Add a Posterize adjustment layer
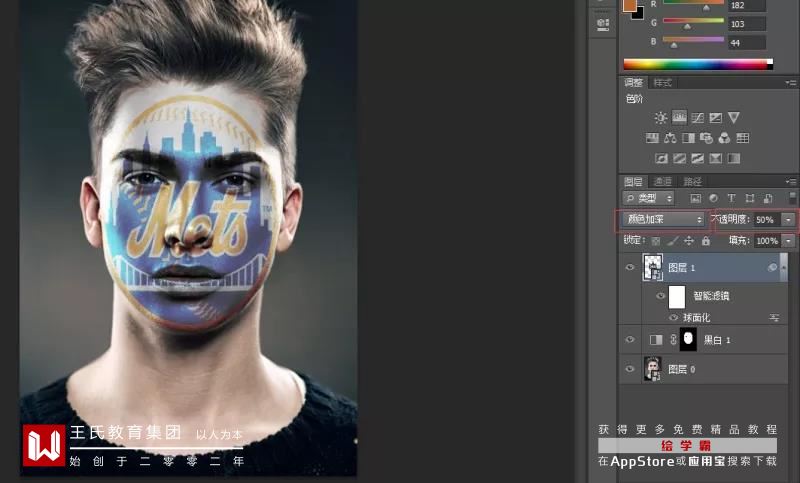 [680, 158]
